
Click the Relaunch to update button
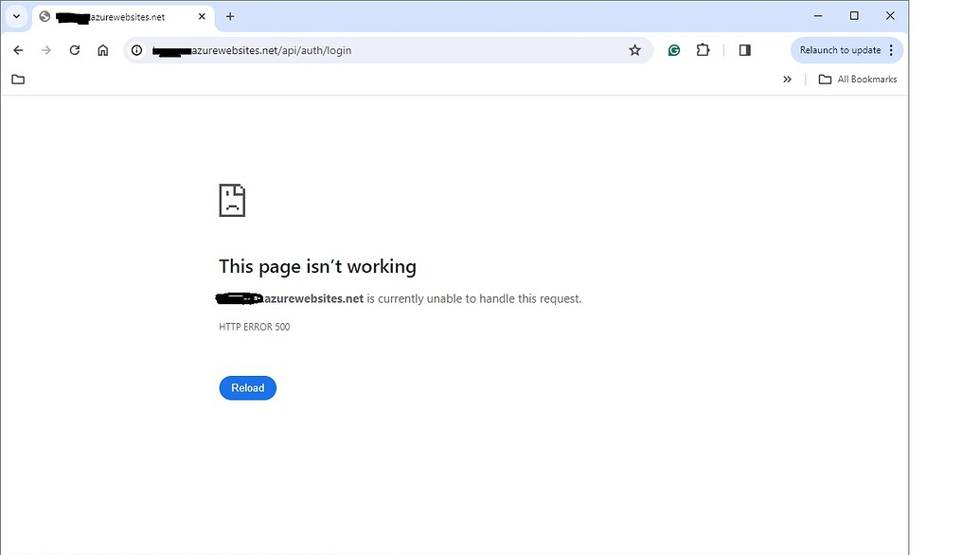pyautogui.click(x=840, y=49)
